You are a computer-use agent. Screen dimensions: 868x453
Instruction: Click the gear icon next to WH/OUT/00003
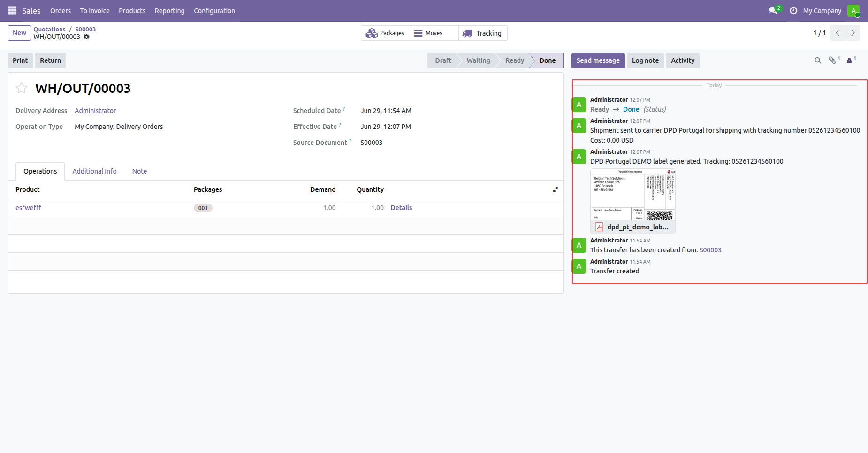[86, 37]
